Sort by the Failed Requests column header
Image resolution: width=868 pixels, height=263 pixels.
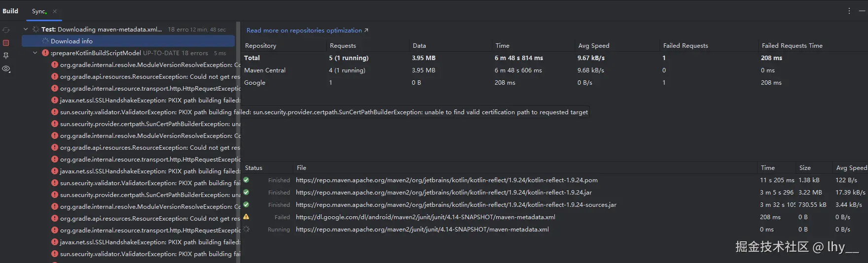click(685, 46)
